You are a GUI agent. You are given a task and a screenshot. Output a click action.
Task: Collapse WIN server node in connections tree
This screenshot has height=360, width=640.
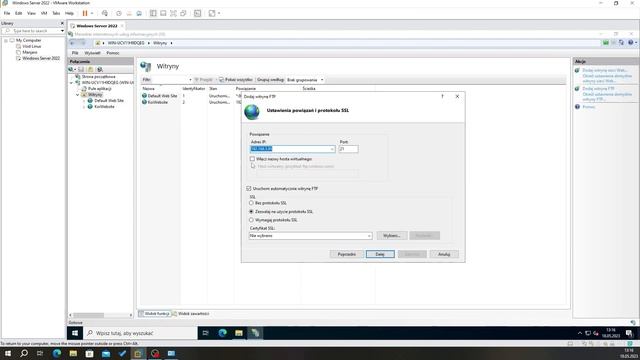pyautogui.click(x=71, y=82)
